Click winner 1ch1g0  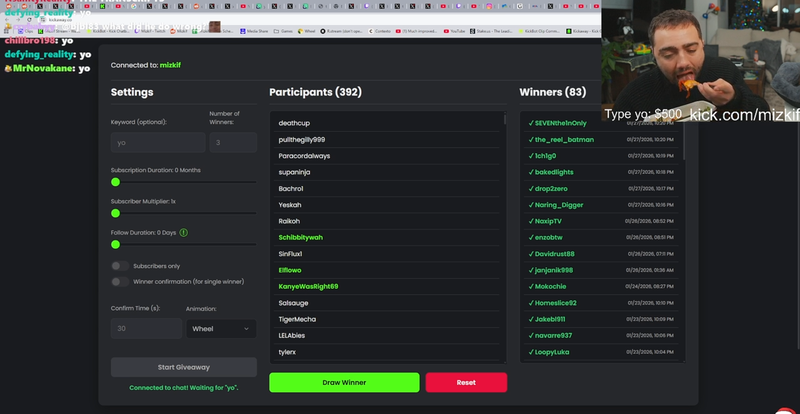click(x=545, y=156)
